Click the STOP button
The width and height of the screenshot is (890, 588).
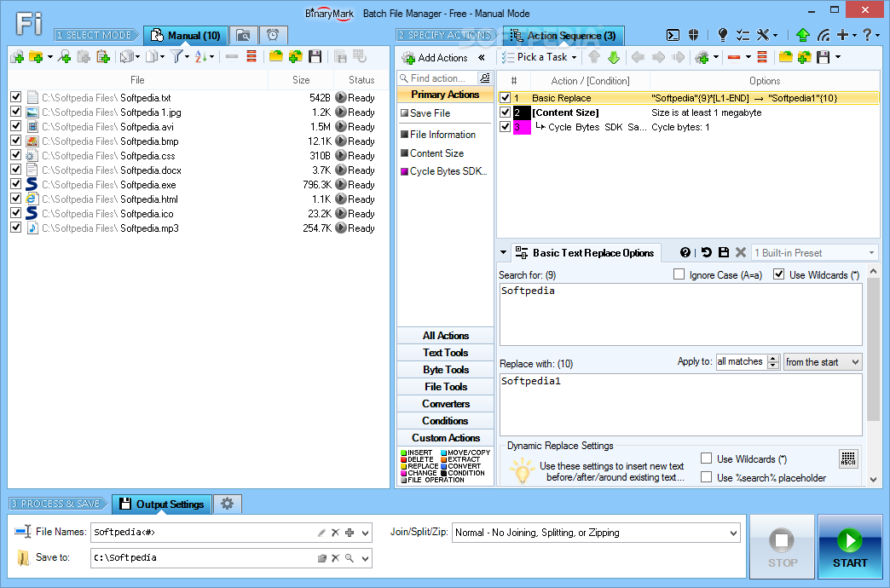[782, 547]
